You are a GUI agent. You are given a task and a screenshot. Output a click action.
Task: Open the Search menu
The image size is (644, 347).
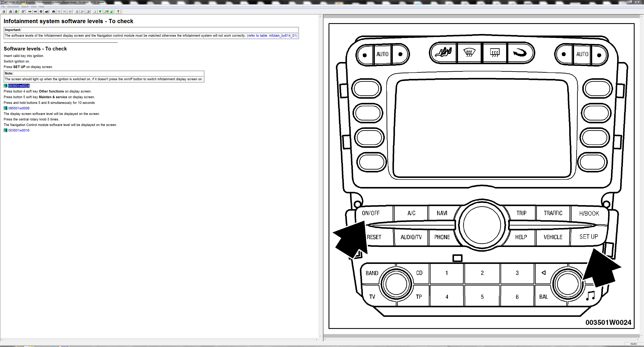coord(25,7)
